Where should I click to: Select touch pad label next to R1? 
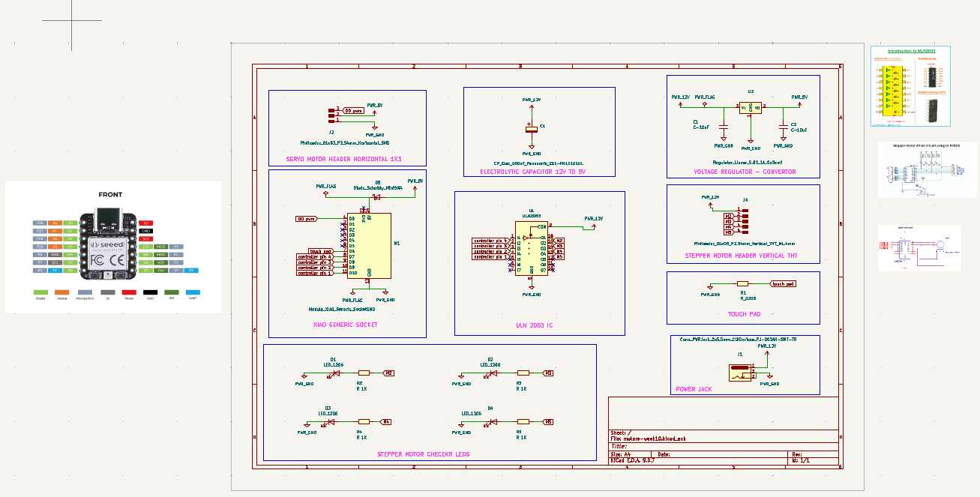[x=784, y=284]
